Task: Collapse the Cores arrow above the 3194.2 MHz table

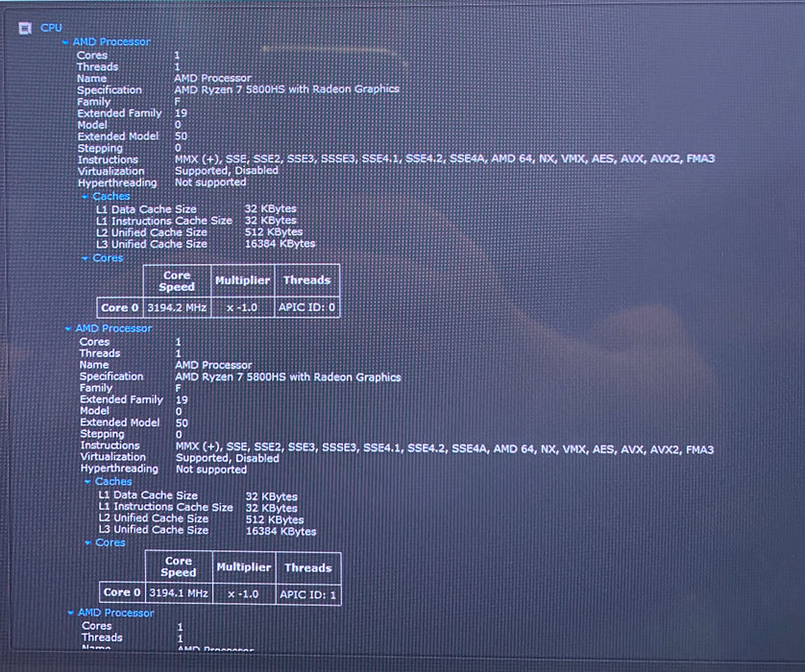Action: 85,258
